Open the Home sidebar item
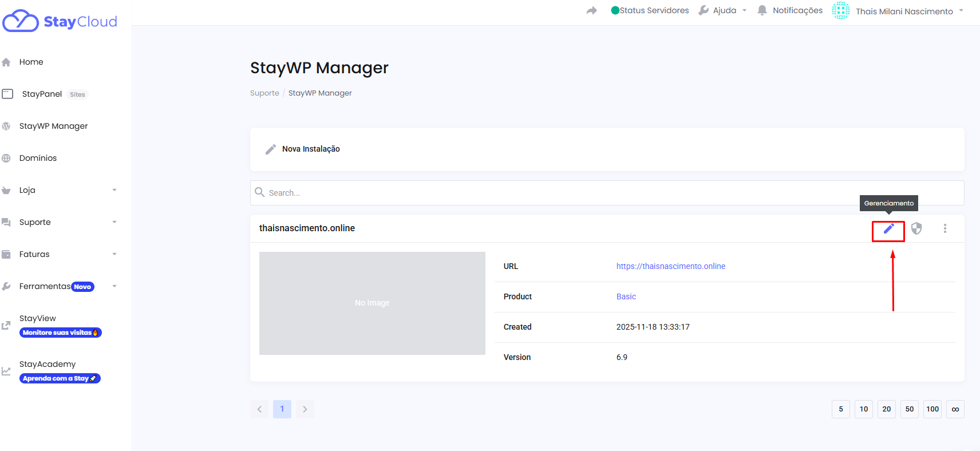This screenshot has width=980, height=451. click(x=31, y=62)
